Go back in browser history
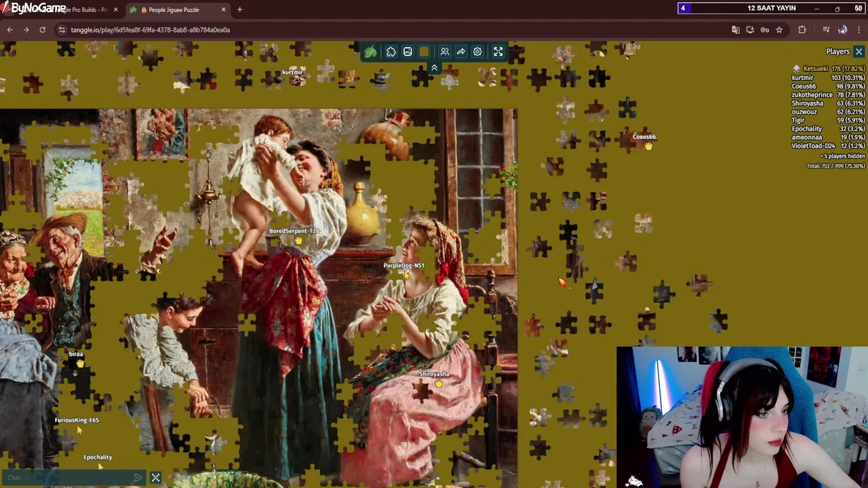 coord(9,30)
